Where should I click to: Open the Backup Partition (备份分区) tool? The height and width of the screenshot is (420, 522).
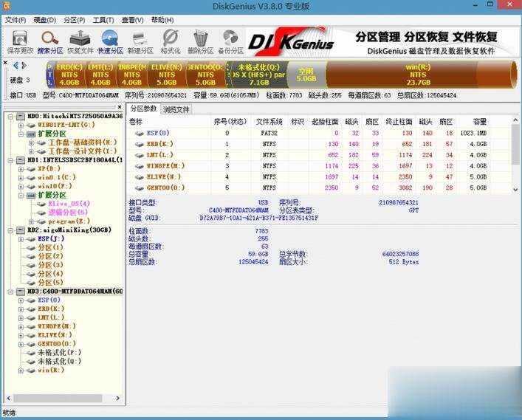click(x=230, y=42)
